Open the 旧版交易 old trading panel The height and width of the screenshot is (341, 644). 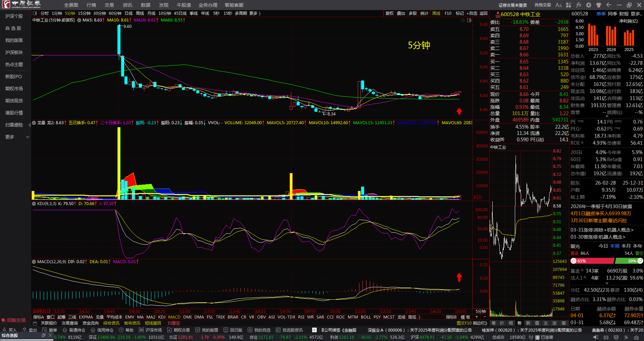(x=13, y=320)
